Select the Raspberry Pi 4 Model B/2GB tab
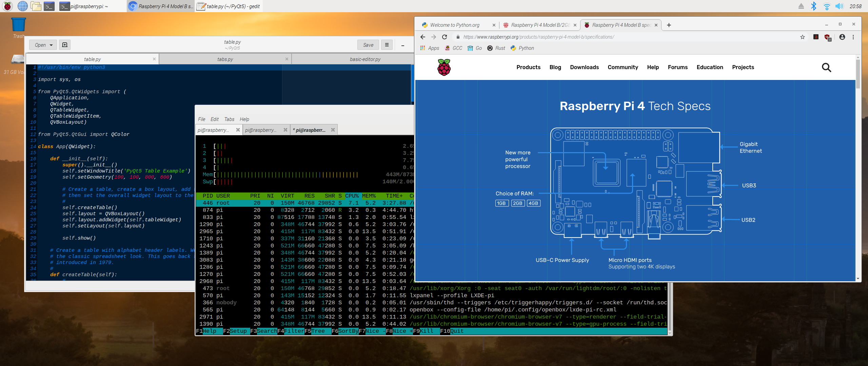 tap(540, 25)
